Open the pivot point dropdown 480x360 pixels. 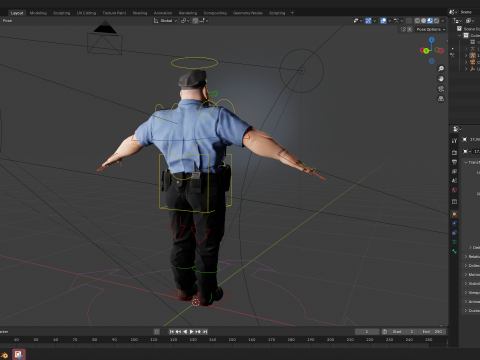185,21
